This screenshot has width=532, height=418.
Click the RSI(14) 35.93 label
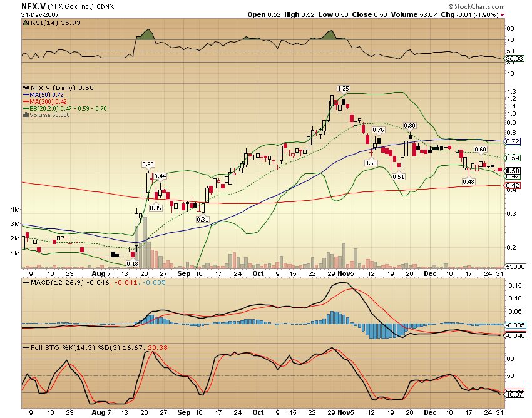tap(56, 23)
